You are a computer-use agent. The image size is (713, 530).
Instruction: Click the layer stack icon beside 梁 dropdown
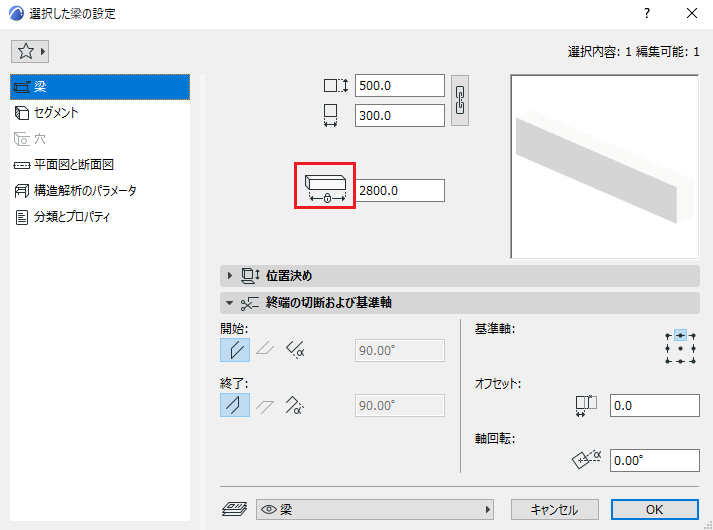[234, 509]
